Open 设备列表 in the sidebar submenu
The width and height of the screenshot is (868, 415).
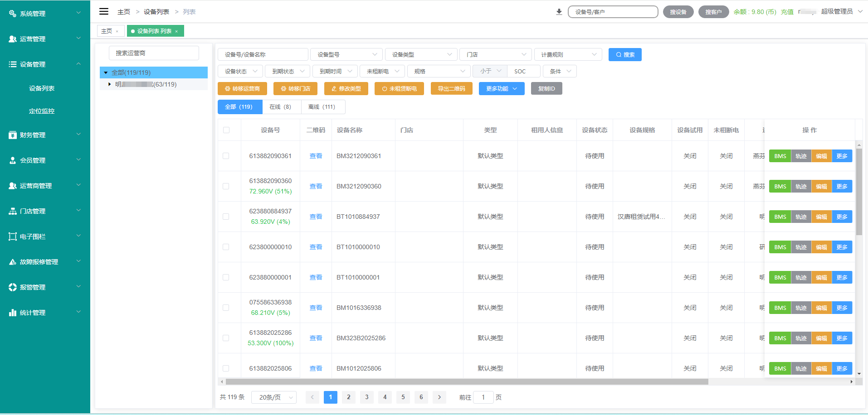[x=42, y=88]
